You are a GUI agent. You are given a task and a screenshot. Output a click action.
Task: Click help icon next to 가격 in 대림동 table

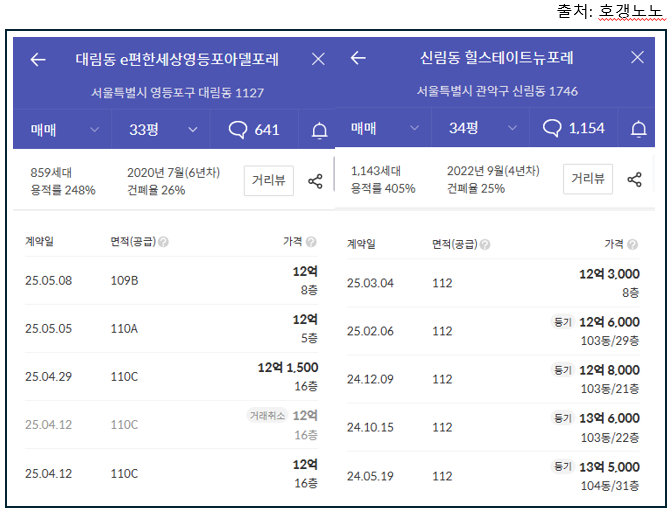312,242
